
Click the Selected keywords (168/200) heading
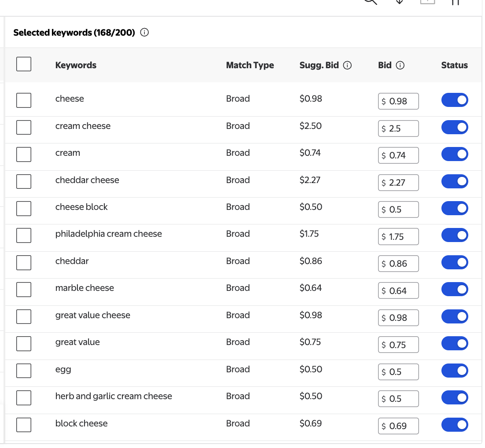tap(74, 33)
